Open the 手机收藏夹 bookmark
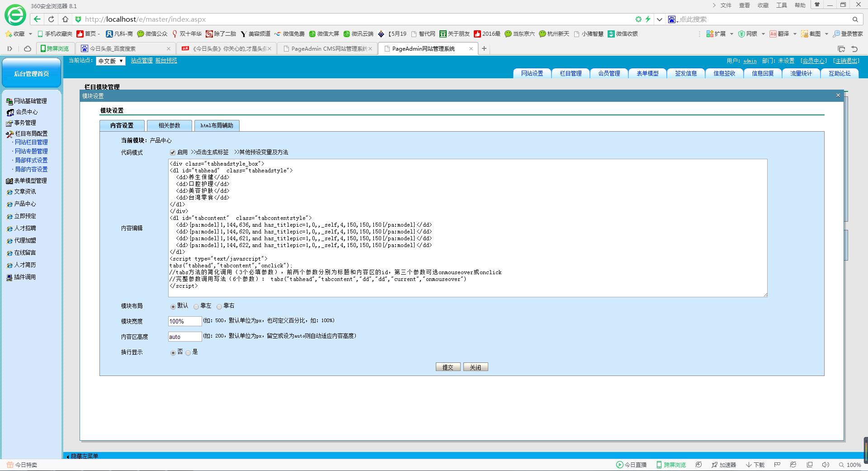The width and height of the screenshot is (868, 471). [55, 33]
